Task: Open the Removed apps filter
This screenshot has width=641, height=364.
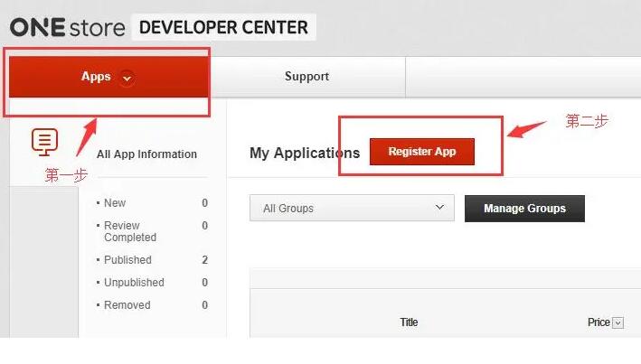Action: tap(127, 305)
